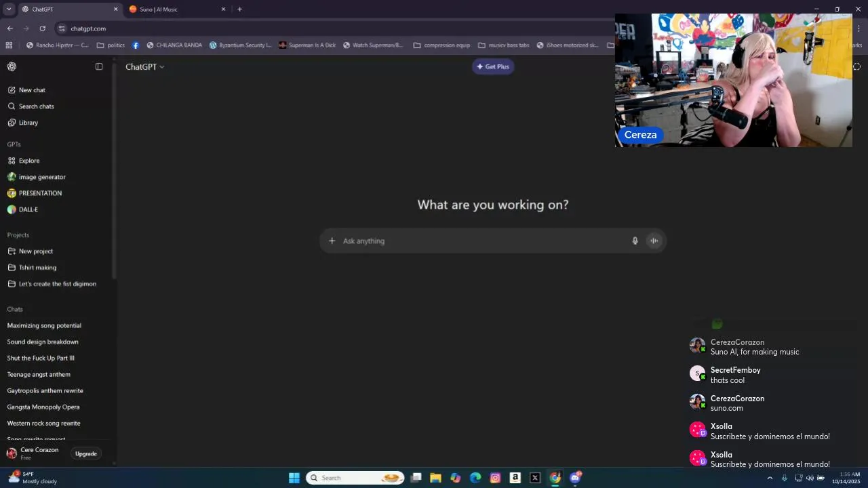Open the Western rock song rewrite chat
Viewport: 868px width, 488px height.
[44, 424]
